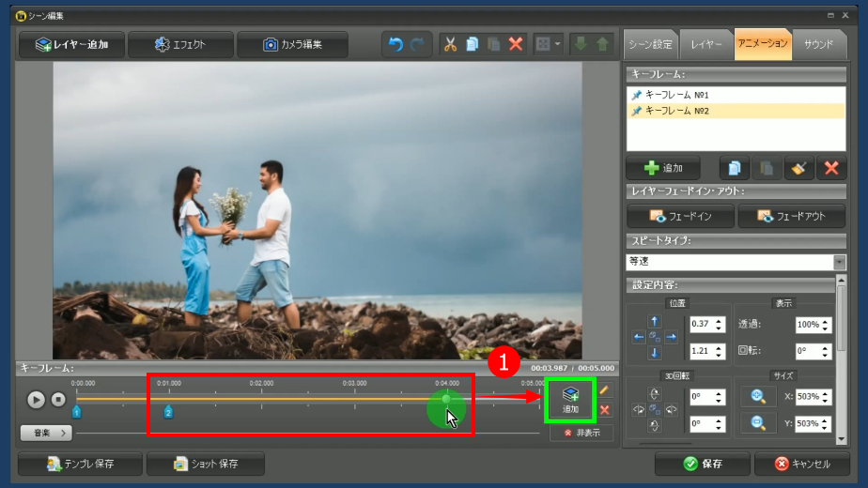Toggle the 非表示 hide button
This screenshot has width=868, height=488.
[581, 433]
